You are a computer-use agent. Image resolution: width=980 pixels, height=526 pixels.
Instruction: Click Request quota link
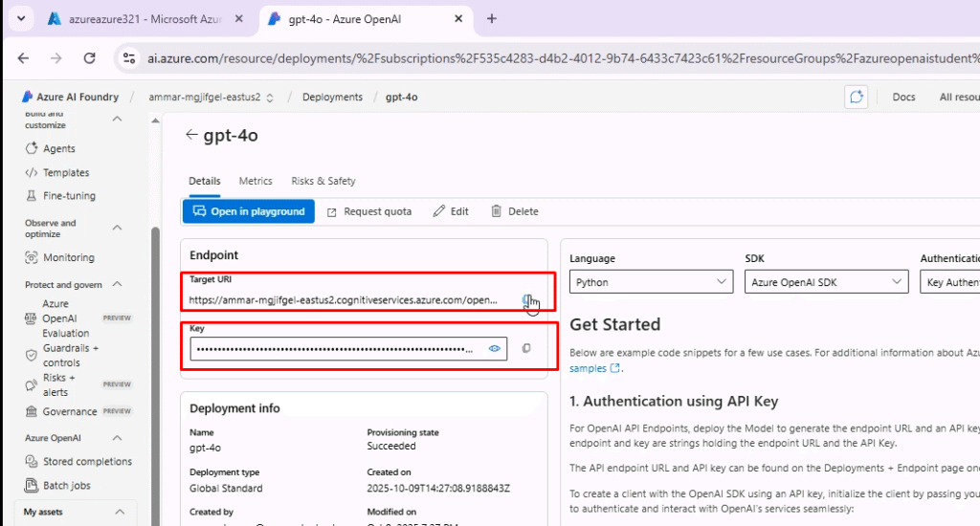tap(369, 211)
